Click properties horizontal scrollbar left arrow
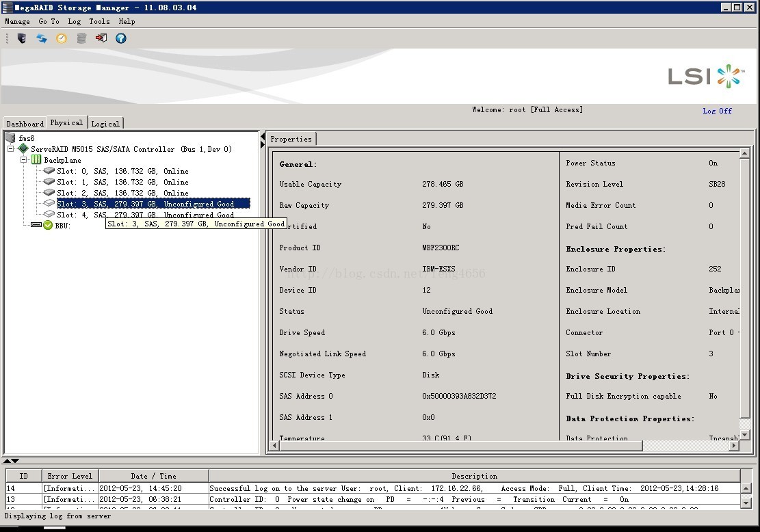The image size is (760, 532). tap(274, 445)
